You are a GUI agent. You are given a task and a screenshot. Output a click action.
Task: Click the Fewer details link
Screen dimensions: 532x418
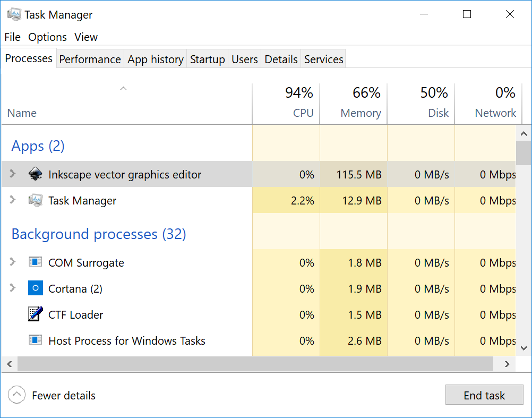[x=63, y=395]
